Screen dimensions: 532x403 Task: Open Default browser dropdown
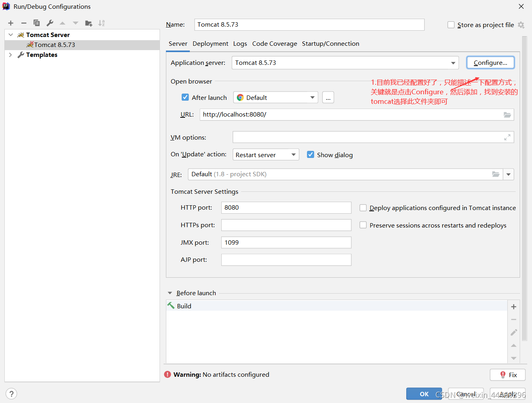pyautogui.click(x=276, y=97)
